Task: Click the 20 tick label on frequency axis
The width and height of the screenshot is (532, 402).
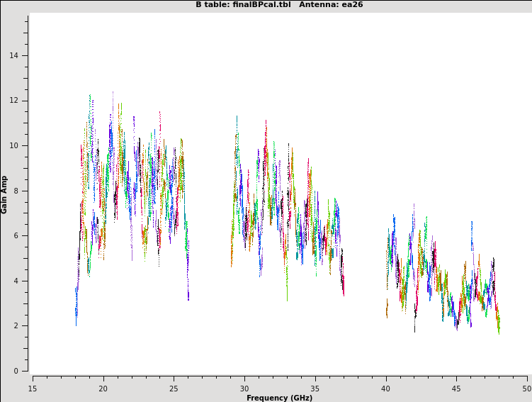Action: click(103, 388)
